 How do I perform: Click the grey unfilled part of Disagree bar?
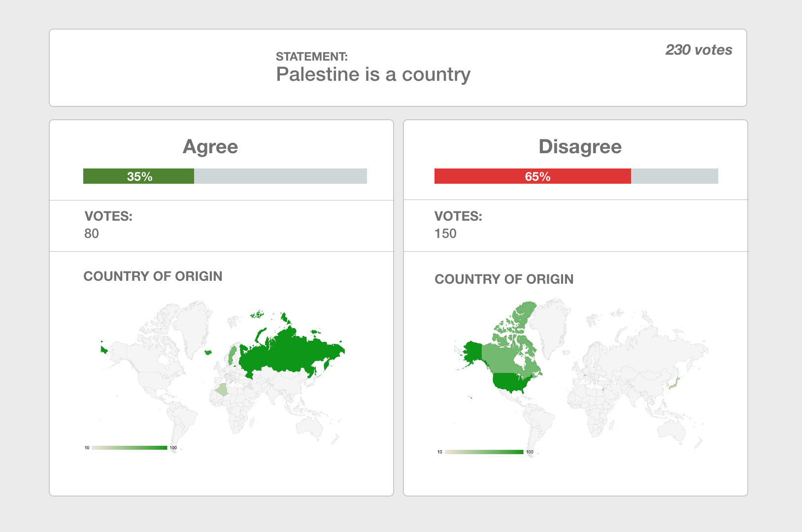(x=674, y=176)
